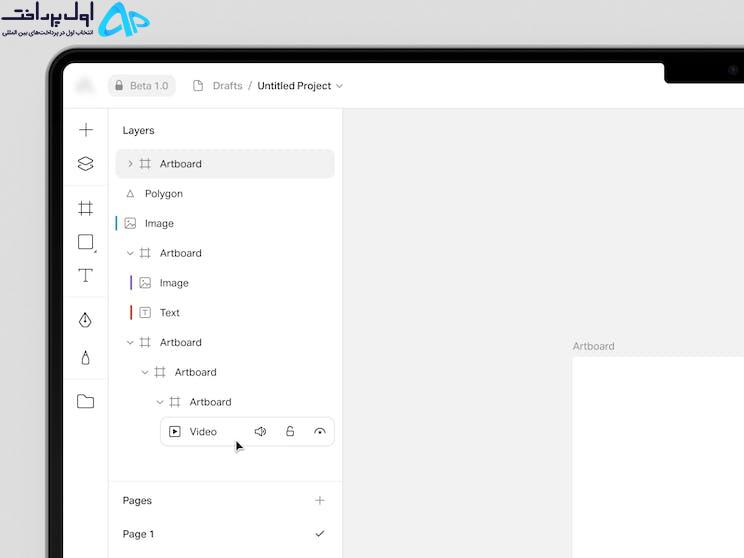Toggle lock on the Video layer
This screenshot has height=558, width=744.
(x=290, y=431)
